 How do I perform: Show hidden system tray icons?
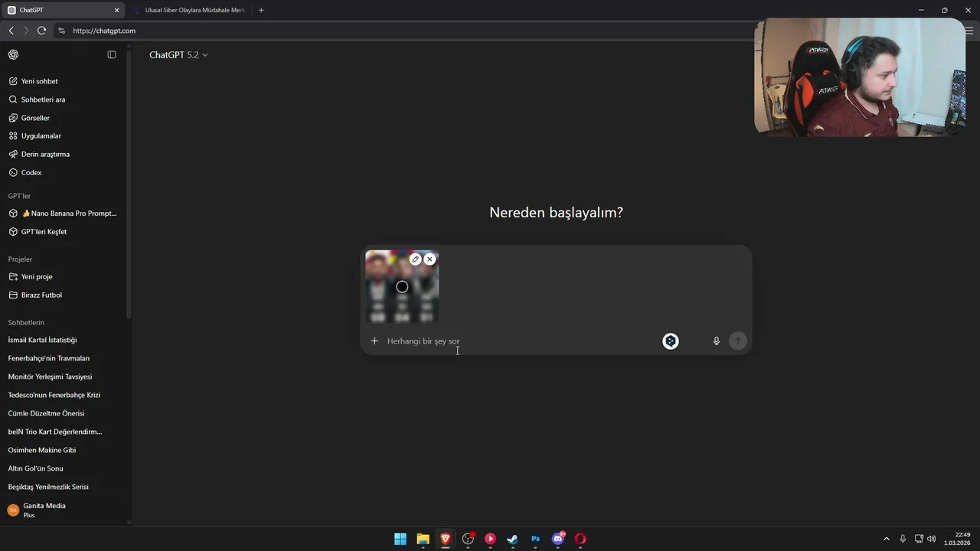[x=887, y=539]
